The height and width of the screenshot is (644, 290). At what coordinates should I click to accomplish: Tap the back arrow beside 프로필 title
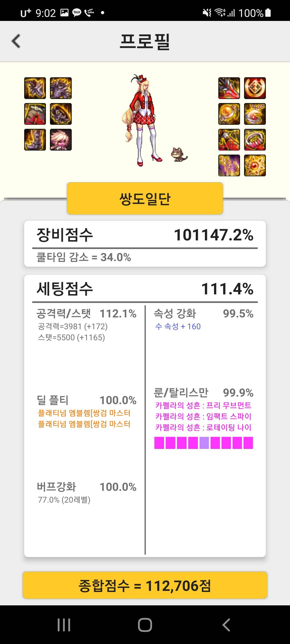(16, 41)
